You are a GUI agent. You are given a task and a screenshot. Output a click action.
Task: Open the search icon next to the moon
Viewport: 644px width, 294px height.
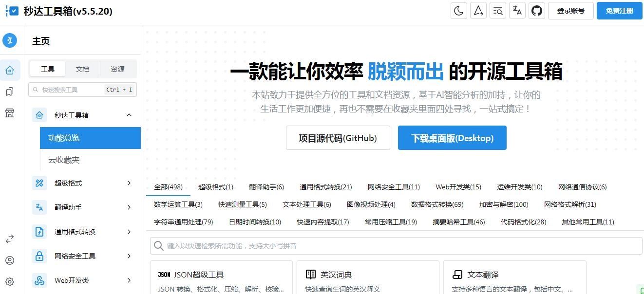497,10
